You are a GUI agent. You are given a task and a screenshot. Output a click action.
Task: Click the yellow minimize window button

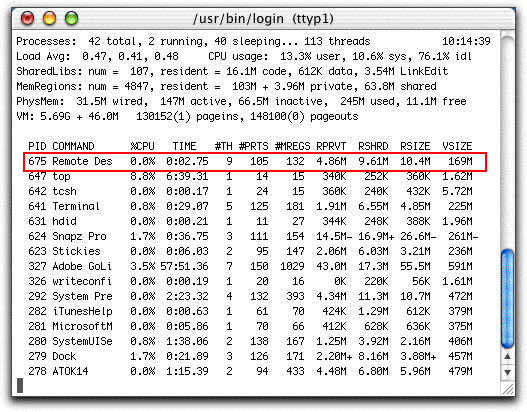coord(49,18)
